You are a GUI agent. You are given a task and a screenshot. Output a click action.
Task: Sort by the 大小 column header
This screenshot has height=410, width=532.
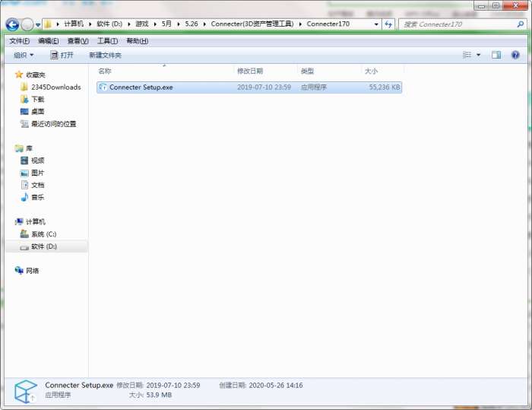pyautogui.click(x=371, y=71)
